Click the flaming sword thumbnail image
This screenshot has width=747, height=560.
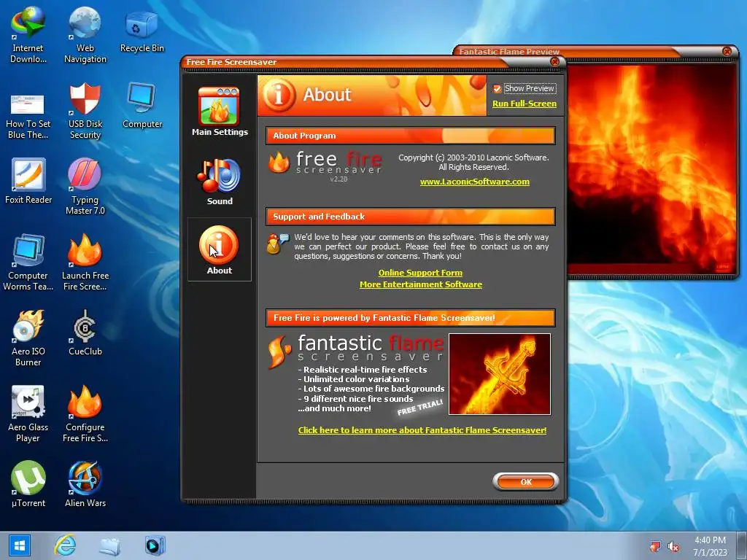click(x=500, y=374)
